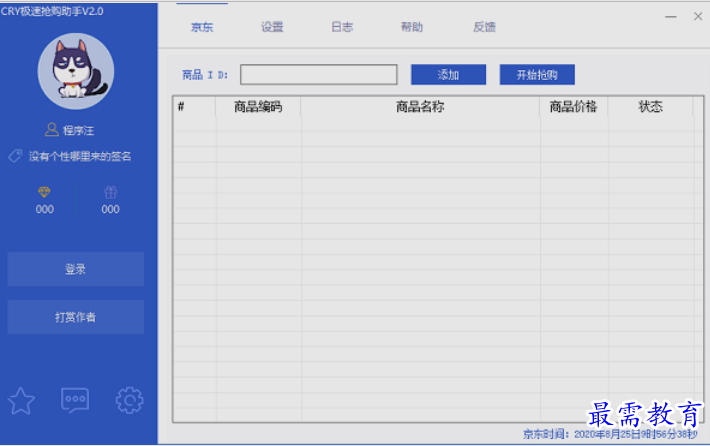
Task: Minimize the window
Action: 671,17
